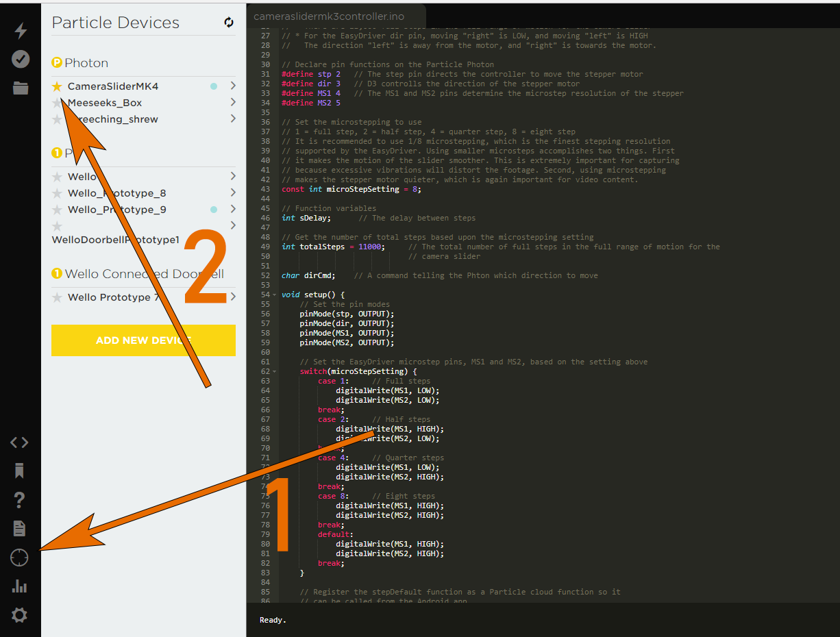Click the ADD NEW DEVICE button
This screenshot has width=840, height=637.
point(143,340)
